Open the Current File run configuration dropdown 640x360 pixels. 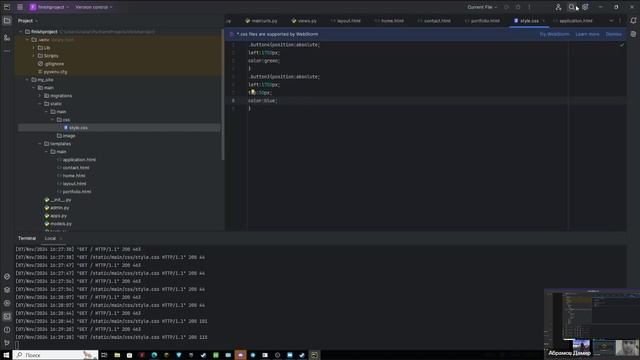pyautogui.click(x=482, y=7)
